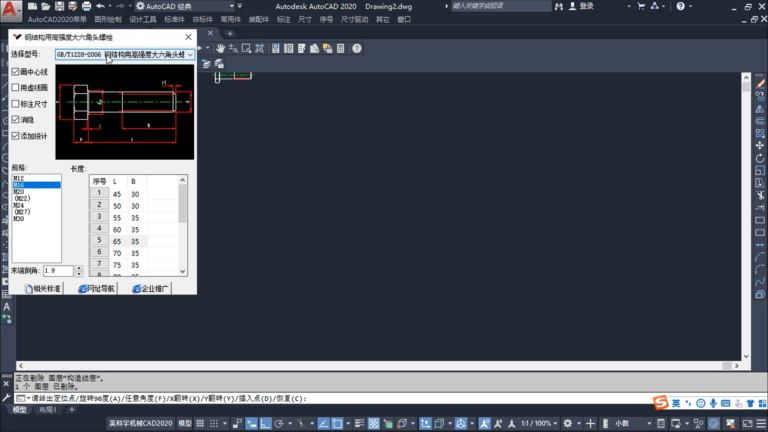Click the 企业推广 button
Screen dimensions: 768x432
150,288
